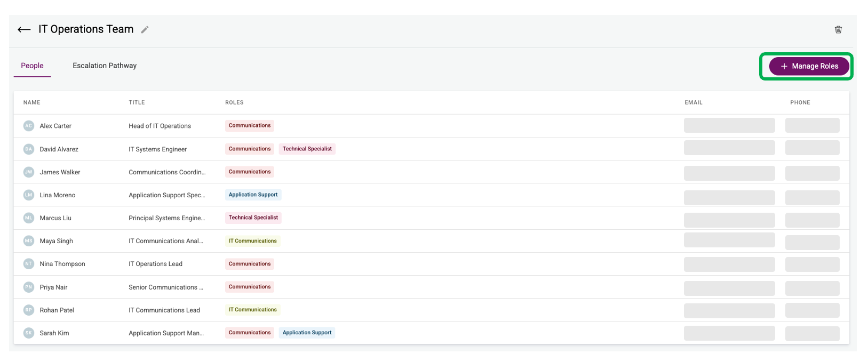This screenshot has width=868, height=362.
Task: Click Rohan Patel's IT Communications tag
Action: 253,310
